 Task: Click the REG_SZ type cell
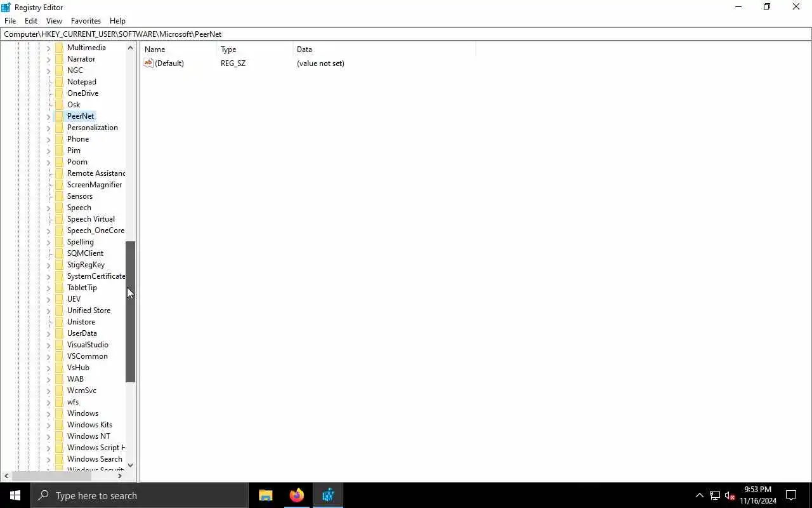click(x=233, y=63)
